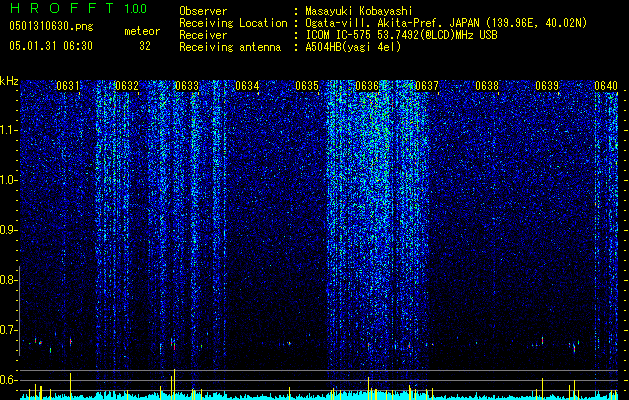Click the 0634 time marker
This screenshot has width=629, height=400.
coord(247,86)
